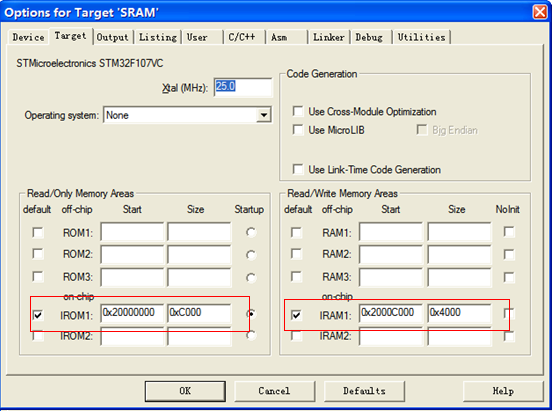Viewport: 552px width, 411px height.
Task: Toggle the IRAM2 NoInit checkbox
Action: coord(509,336)
